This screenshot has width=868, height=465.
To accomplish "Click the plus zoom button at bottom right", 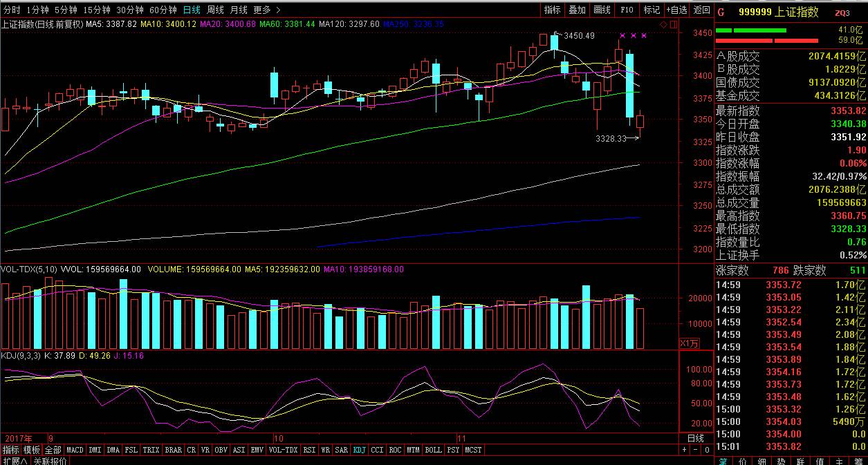I will (x=685, y=450).
